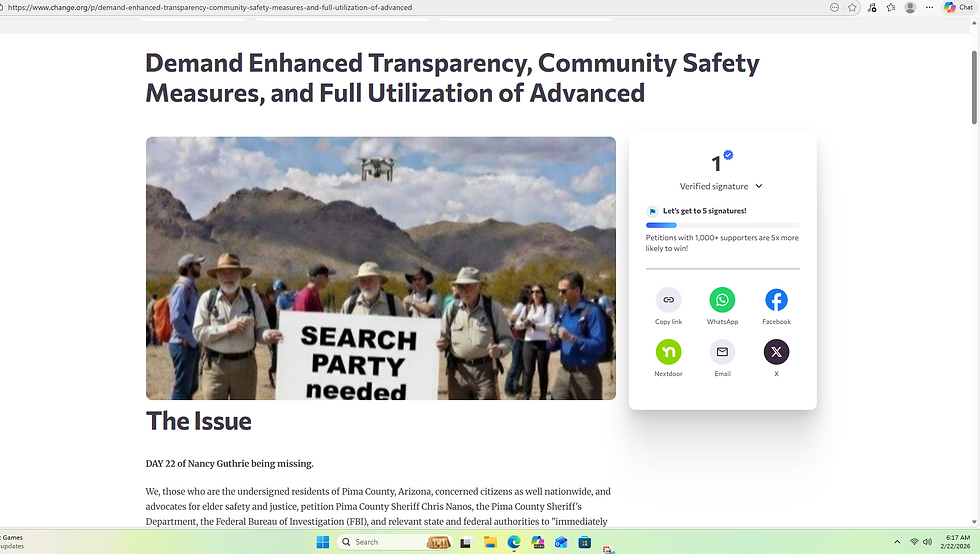
Task: Click the page vertical scrollbar thumb
Action: 974,88
